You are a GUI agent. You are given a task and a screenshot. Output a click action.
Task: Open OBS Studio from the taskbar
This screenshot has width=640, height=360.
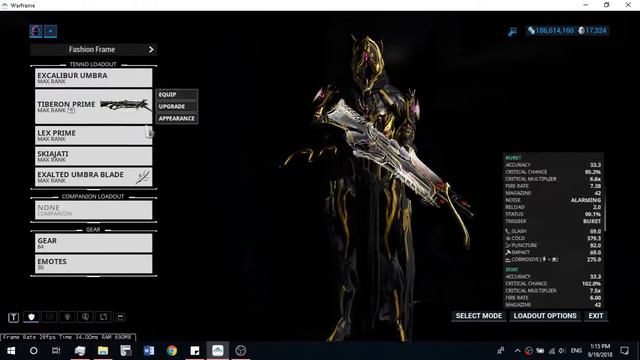pos(241,351)
